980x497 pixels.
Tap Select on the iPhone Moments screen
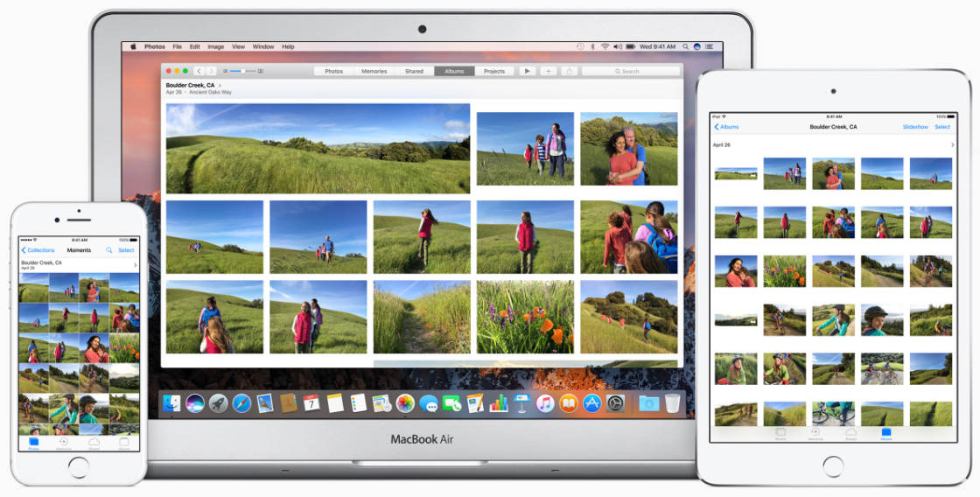coord(126,250)
